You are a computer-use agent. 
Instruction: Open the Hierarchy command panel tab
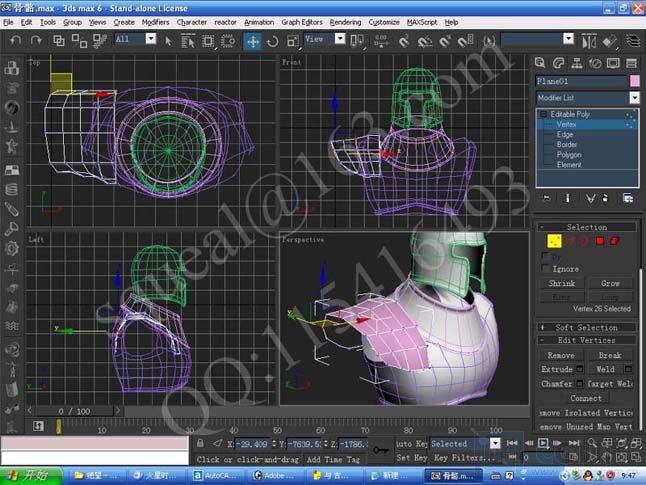pyautogui.click(x=577, y=63)
